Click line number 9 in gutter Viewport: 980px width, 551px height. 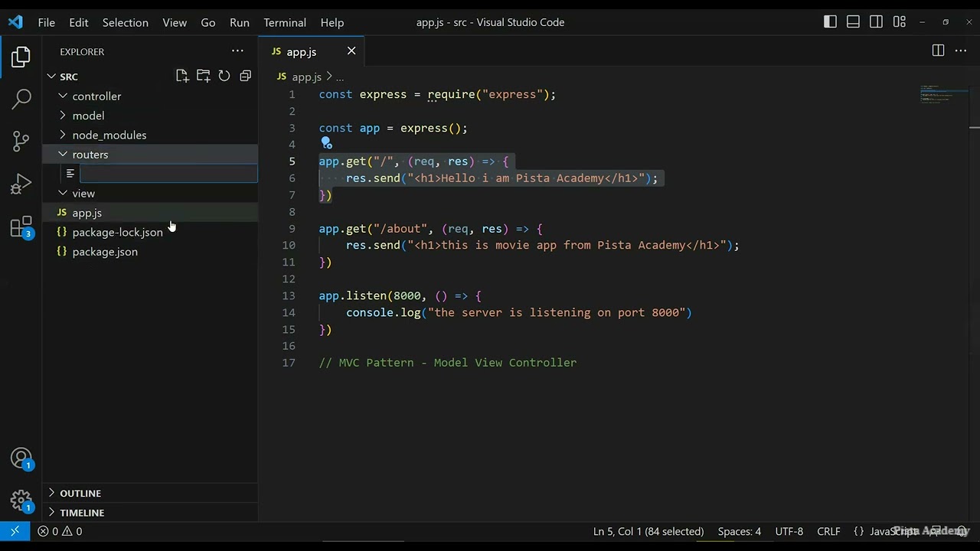click(x=292, y=229)
